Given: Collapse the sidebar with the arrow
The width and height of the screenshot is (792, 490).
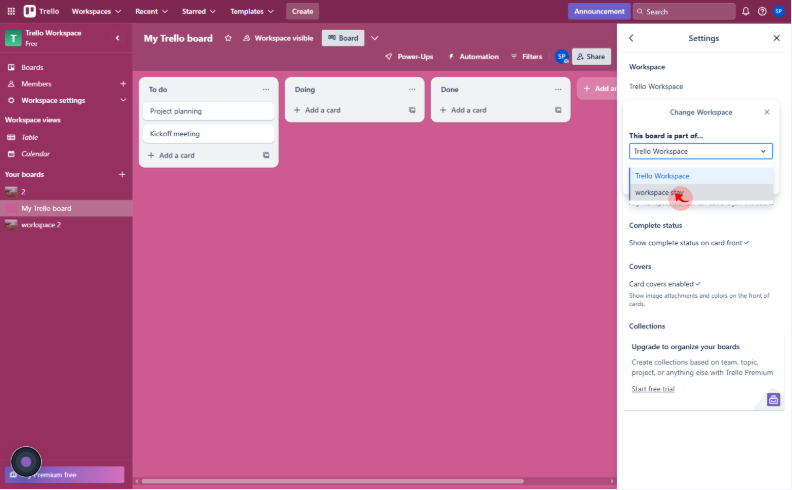Looking at the screenshot, I should (118, 38).
